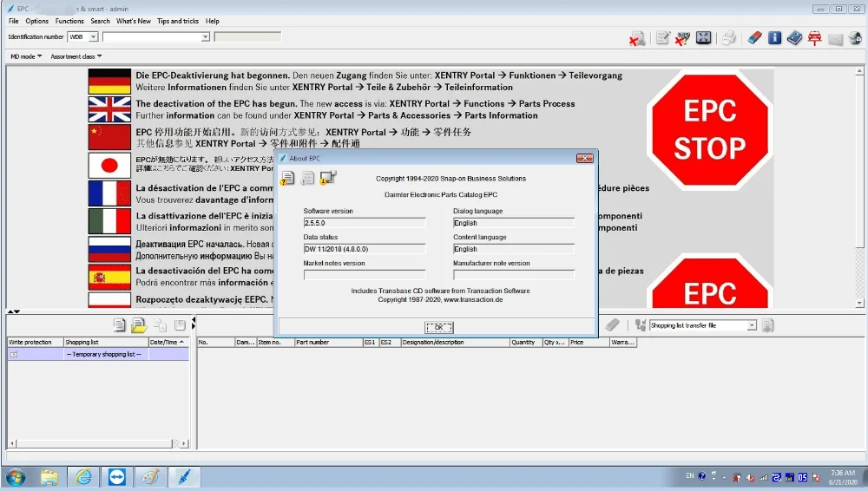Open the Functions menu
This screenshot has width=868, height=491.
(x=69, y=21)
